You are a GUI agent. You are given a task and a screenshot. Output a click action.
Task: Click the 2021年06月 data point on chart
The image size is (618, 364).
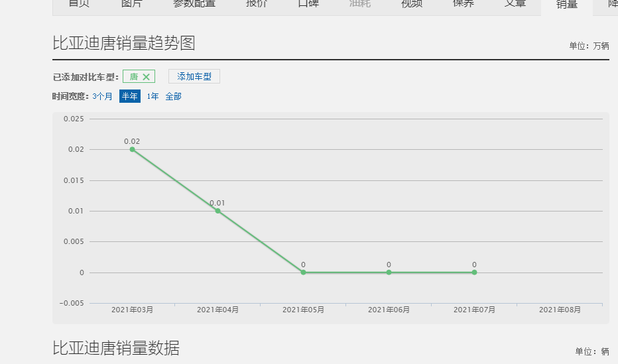click(x=389, y=273)
